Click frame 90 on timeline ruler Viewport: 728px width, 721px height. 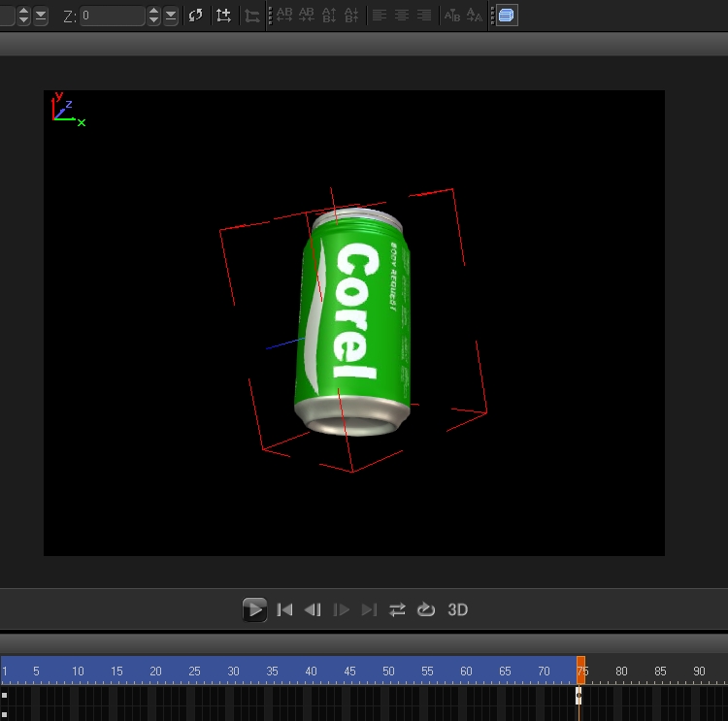[699, 672]
